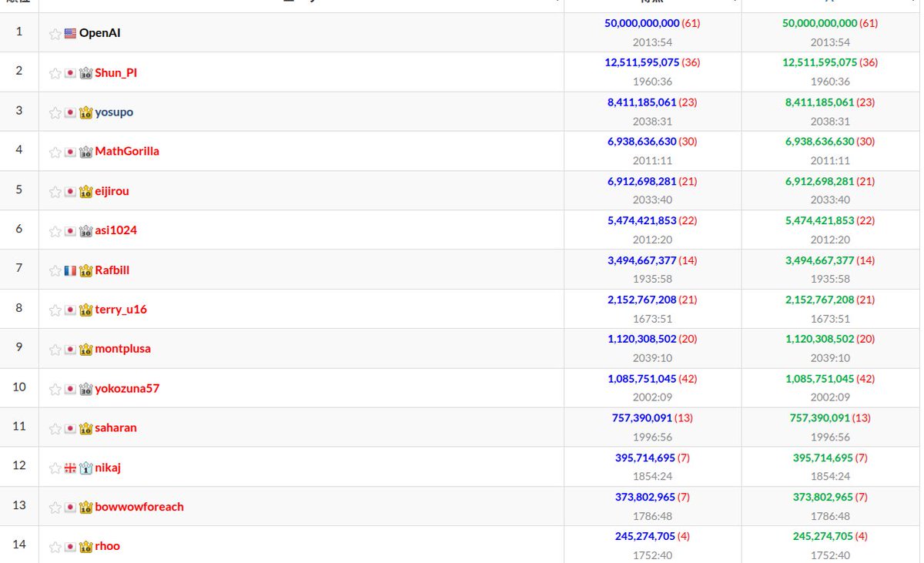The width and height of the screenshot is (924, 563).
Task: Click the star icon beside rhoo
Action: point(55,547)
